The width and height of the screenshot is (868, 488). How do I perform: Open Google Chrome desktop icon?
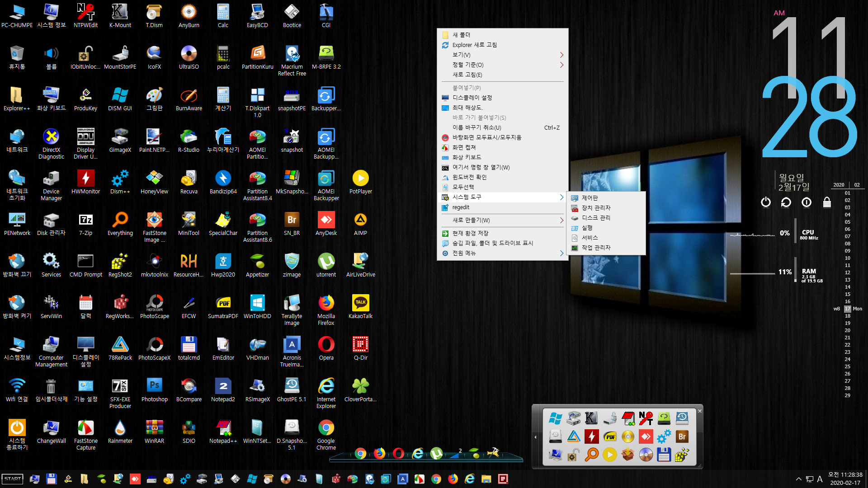coord(326,435)
